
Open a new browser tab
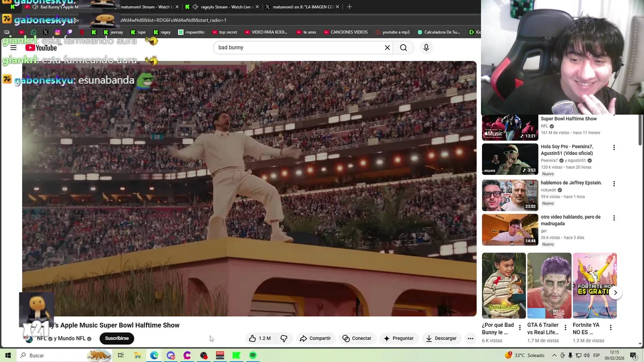350,7
